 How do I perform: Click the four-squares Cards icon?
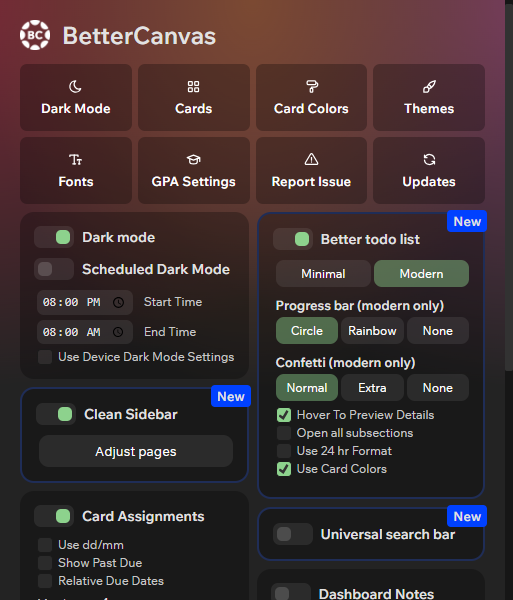click(x=193, y=86)
